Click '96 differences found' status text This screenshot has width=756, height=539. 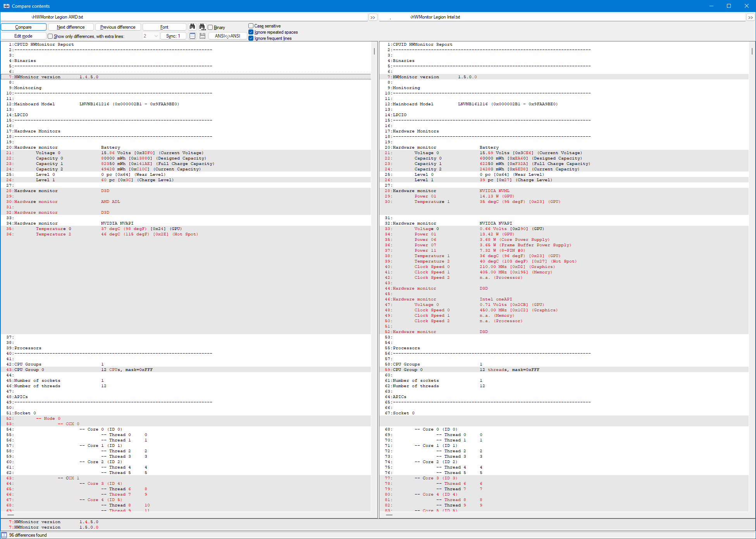(28, 535)
